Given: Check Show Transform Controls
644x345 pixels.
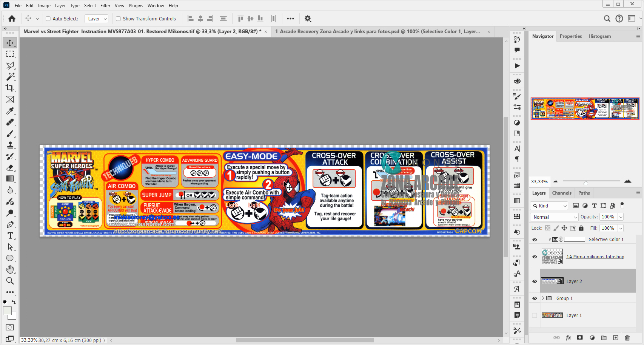Looking at the screenshot, I should [x=118, y=19].
